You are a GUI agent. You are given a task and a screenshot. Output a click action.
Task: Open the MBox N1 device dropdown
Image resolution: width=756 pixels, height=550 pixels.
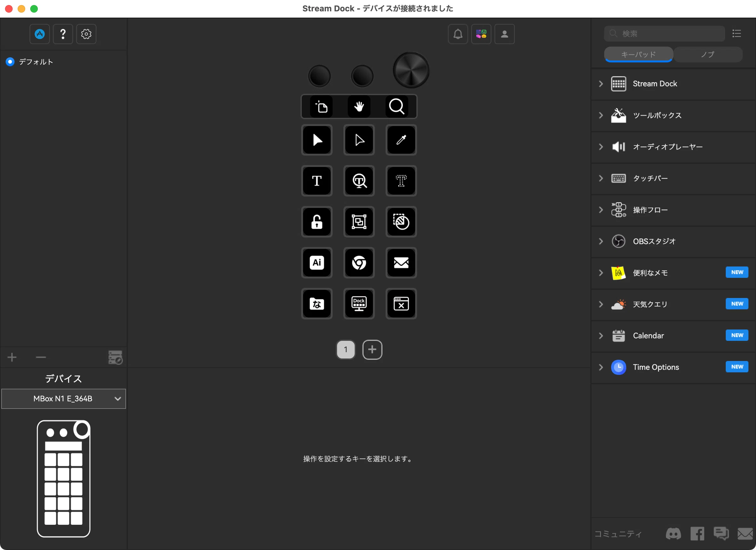pos(63,399)
